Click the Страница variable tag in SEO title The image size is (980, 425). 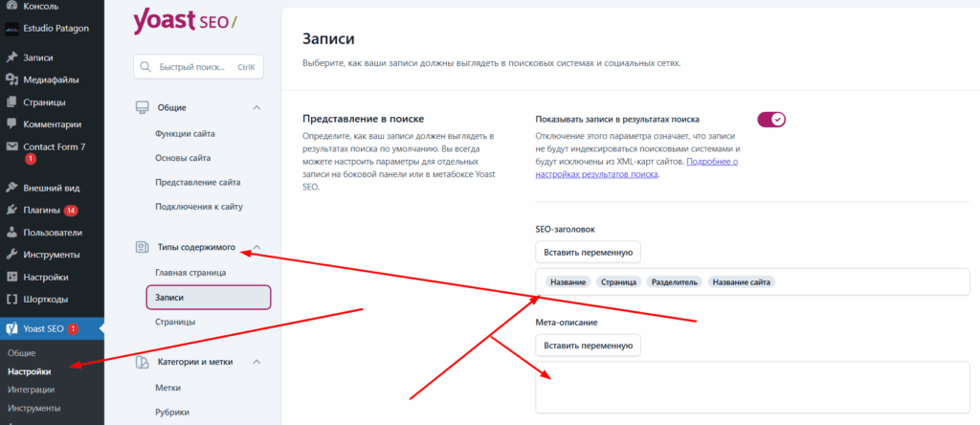tap(619, 282)
